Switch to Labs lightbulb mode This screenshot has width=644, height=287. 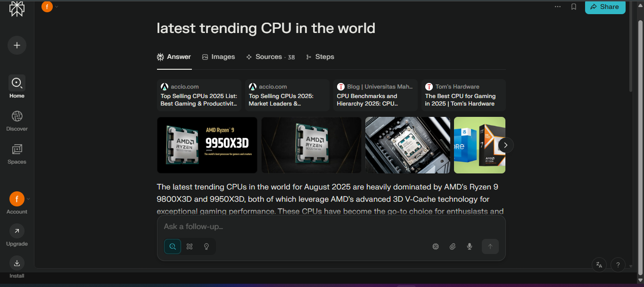206,246
